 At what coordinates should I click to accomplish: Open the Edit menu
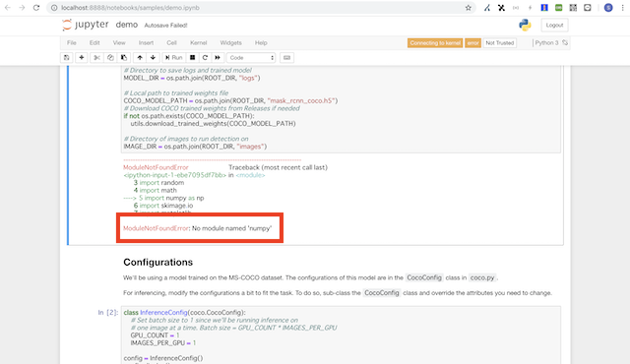tap(94, 43)
